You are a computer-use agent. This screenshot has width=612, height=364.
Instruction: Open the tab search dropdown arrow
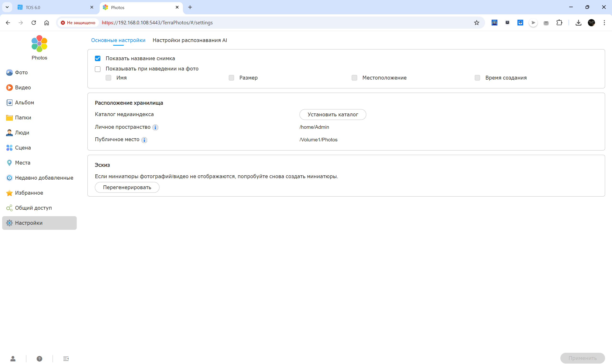(x=7, y=7)
